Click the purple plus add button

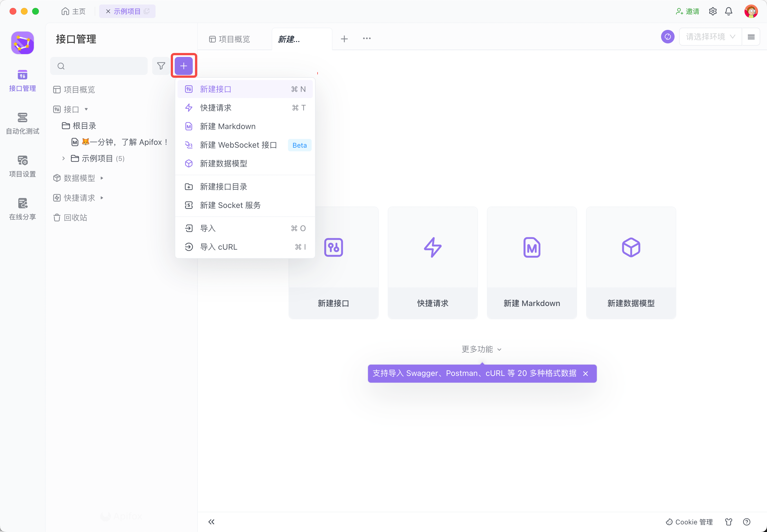(x=184, y=66)
